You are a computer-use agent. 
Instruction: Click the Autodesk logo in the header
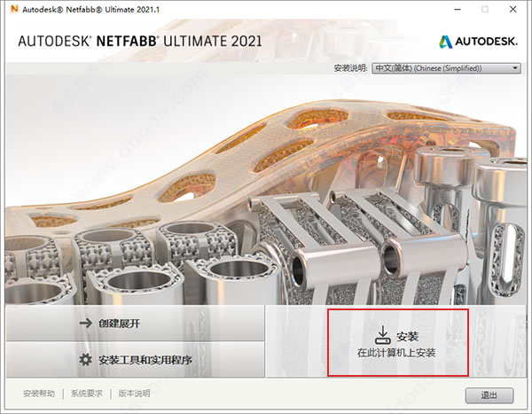479,42
